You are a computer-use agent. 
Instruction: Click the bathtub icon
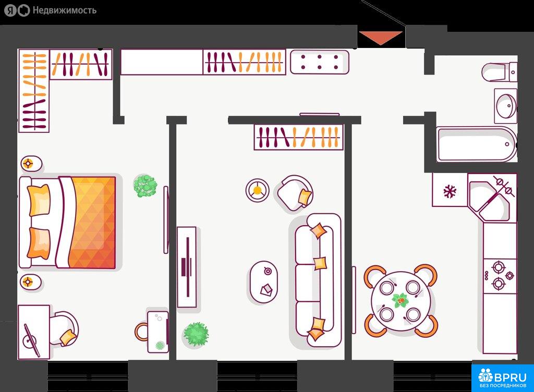click(x=476, y=144)
